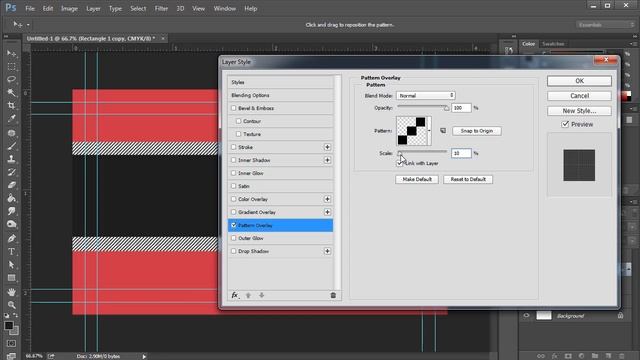640x360 pixels.
Task: Add another Gradient Overlay with plus
Action: [x=327, y=212]
